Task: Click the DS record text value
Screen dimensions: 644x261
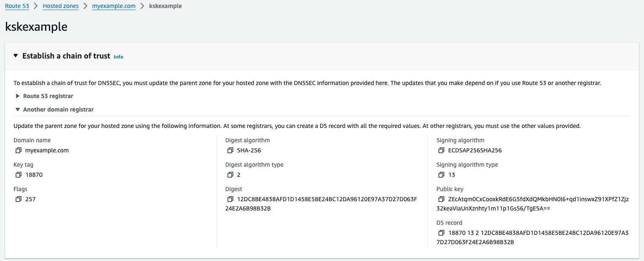Action: 538,237
